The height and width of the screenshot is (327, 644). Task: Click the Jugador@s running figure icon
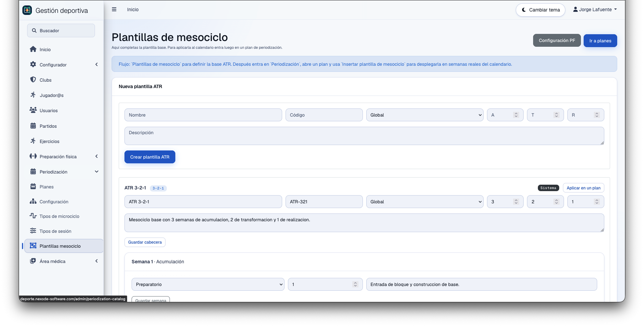click(x=33, y=95)
